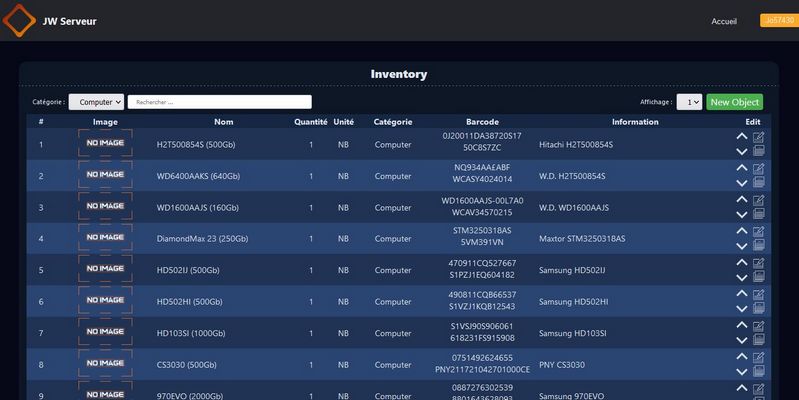Click the Quantité column header
The height and width of the screenshot is (400, 799).
pos(311,122)
